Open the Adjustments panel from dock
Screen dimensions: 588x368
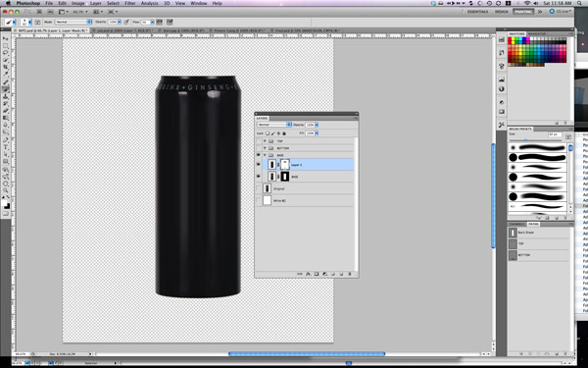coord(502,102)
